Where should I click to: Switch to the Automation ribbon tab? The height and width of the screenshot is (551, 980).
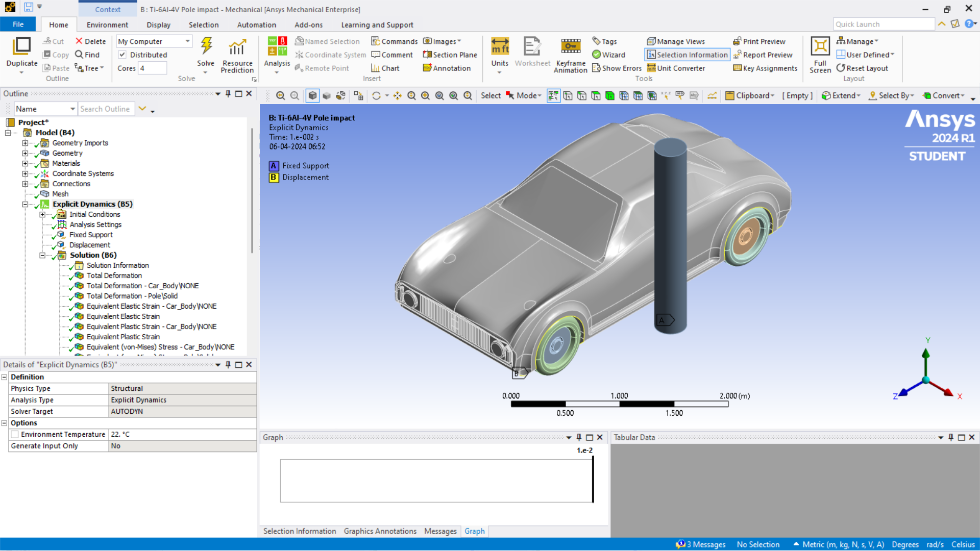coord(256,24)
